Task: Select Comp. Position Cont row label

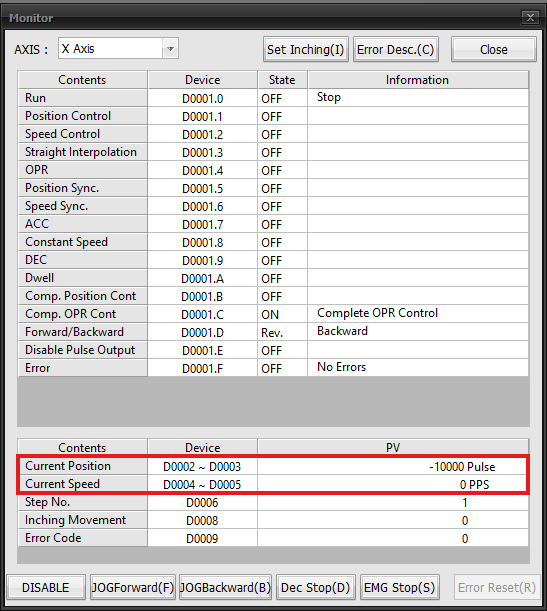Action: click(83, 296)
